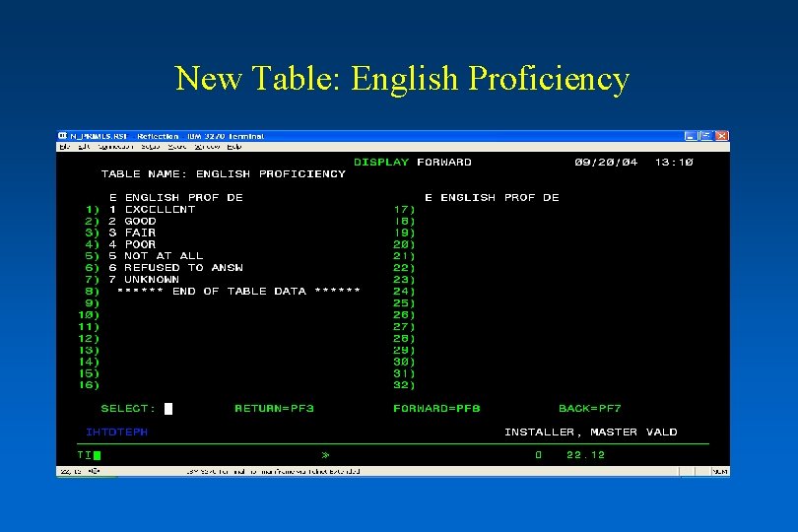Open the Connection menu

click(115, 147)
